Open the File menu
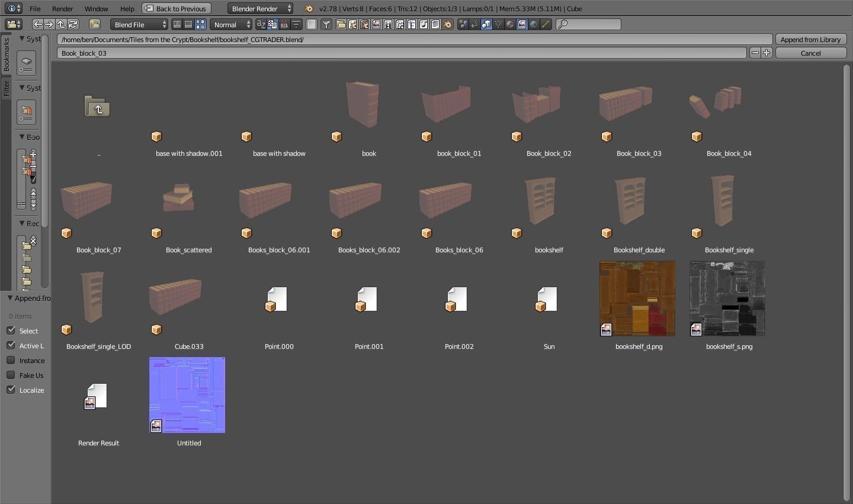853x504 pixels. click(x=35, y=8)
